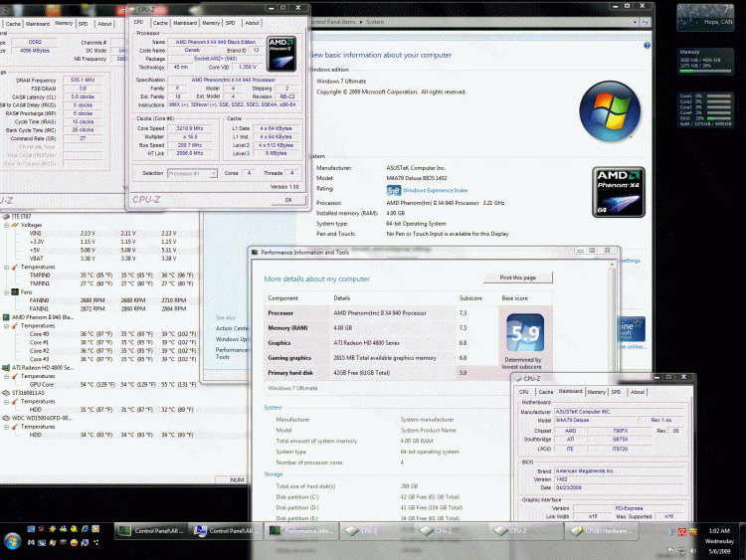Click OK button in the CPU-Z CPU window

click(x=288, y=200)
